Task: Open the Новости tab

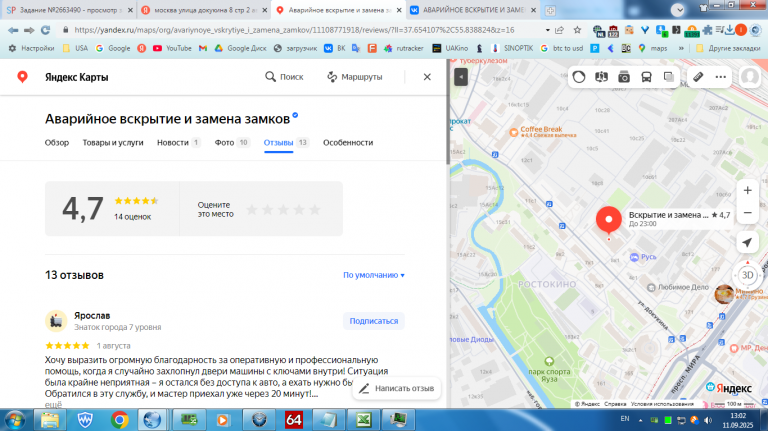Action: [178, 143]
